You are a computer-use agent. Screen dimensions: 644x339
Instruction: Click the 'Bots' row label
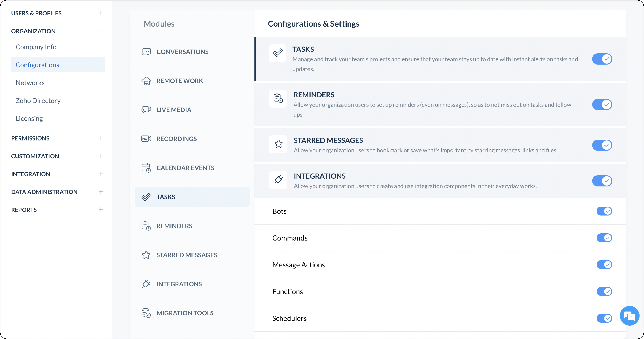pos(279,211)
